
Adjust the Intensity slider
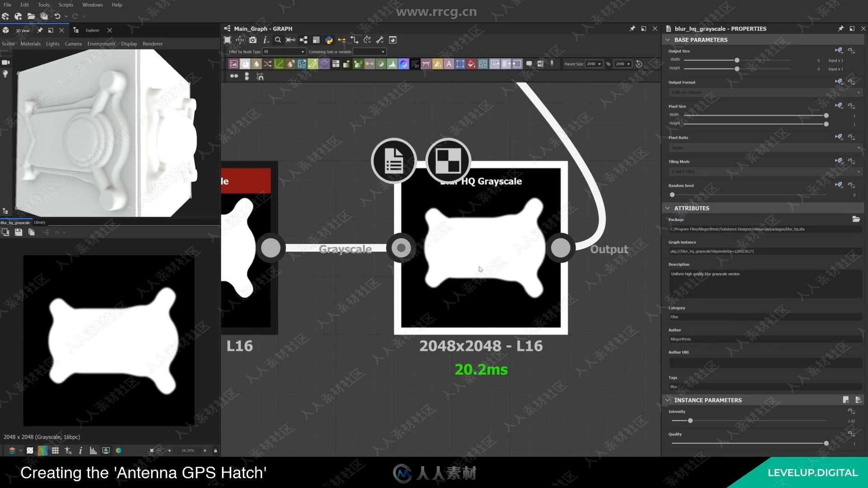pyautogui.click(x=749, y=421)
